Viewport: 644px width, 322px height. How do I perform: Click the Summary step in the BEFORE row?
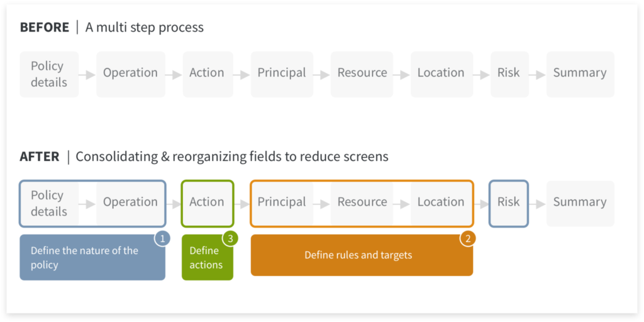click(580, 74)
